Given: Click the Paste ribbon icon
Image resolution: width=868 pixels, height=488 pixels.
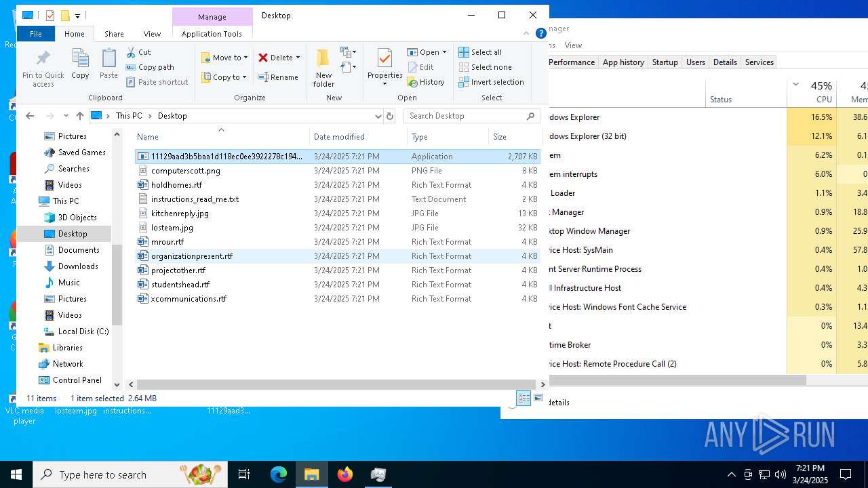Looking at the screenshot, I should pos(108,64).
